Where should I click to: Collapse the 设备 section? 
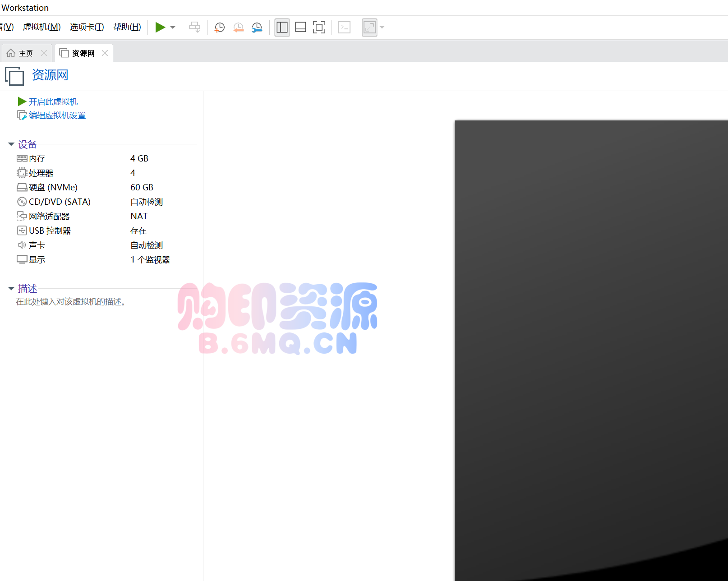click(x=11, y=144)
